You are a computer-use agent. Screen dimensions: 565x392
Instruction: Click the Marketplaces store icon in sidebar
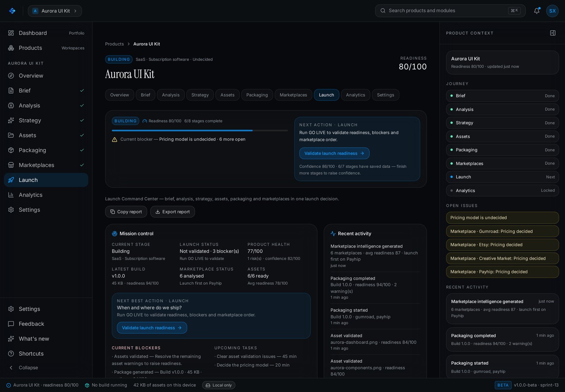click(11, 165)
